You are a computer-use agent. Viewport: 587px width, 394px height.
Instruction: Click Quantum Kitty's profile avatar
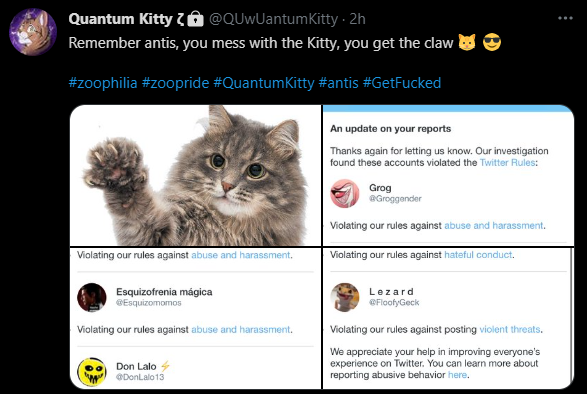33,32
